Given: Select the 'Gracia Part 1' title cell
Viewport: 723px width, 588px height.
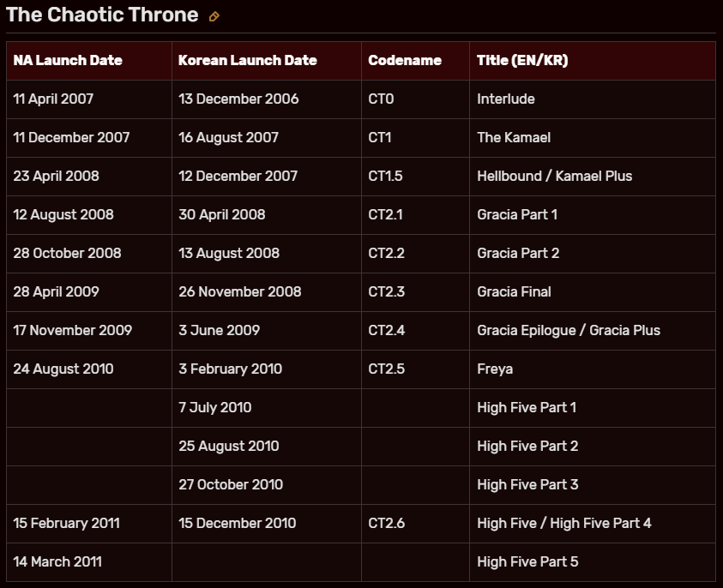Looking at the screenshot, I should pos(517,215).
